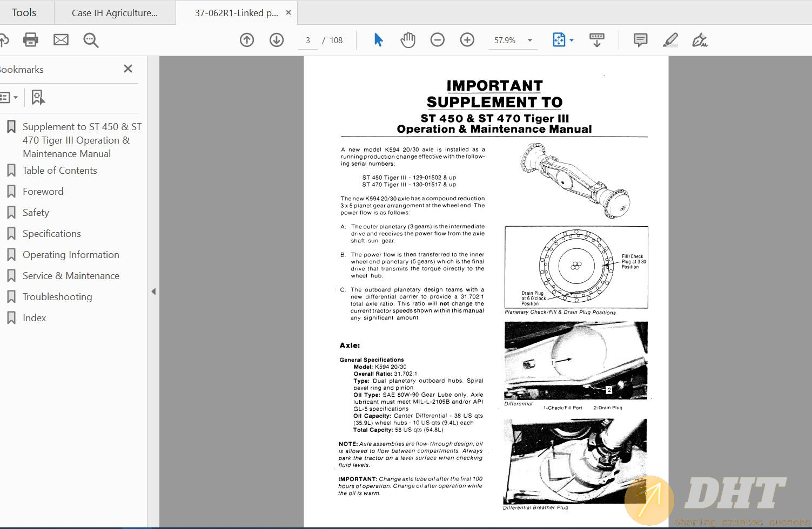The width and height of the screenshot is (812, 529).
Task: Click the axle illustration on the page
Action: coord(575,181)
